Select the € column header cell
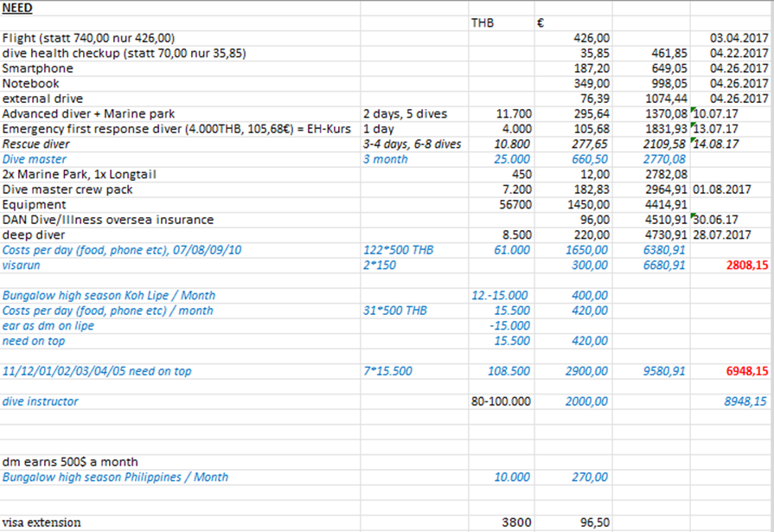Screen dimensions: 774x532 [541, 23]
